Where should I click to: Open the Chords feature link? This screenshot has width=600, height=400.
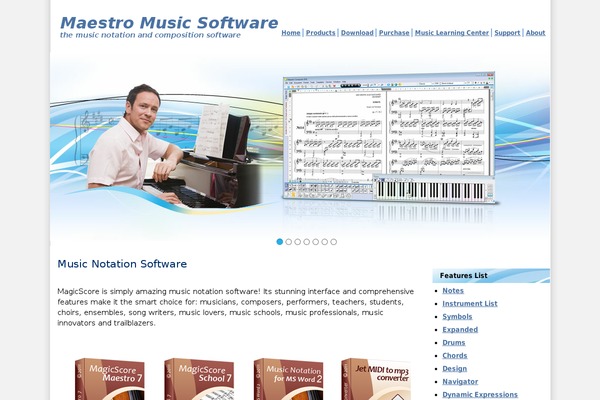(x=455, y=356)
